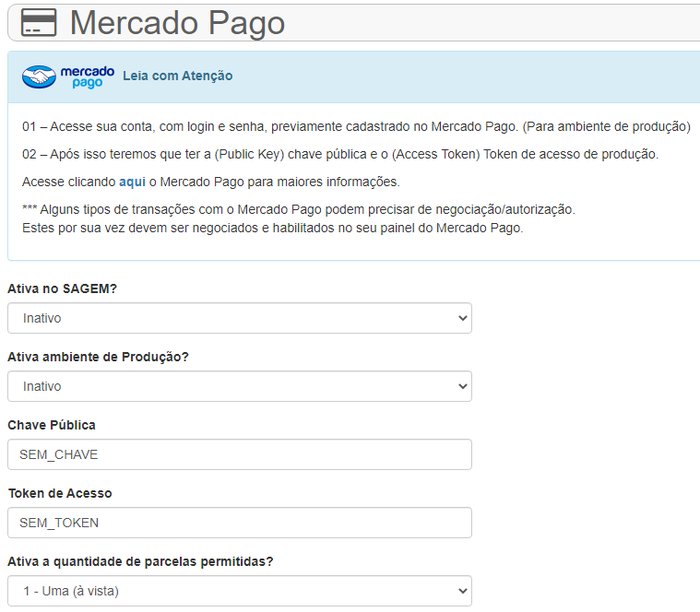Click the 'Token de Acesso' label
This screenshot has width=700, height=612.
pos(60,494)
